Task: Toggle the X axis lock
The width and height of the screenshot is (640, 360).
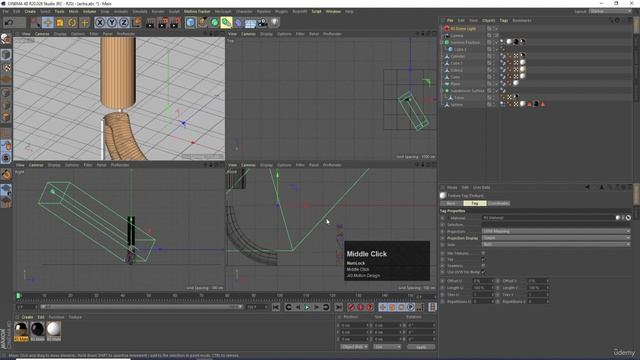Action: click(100, 22)
